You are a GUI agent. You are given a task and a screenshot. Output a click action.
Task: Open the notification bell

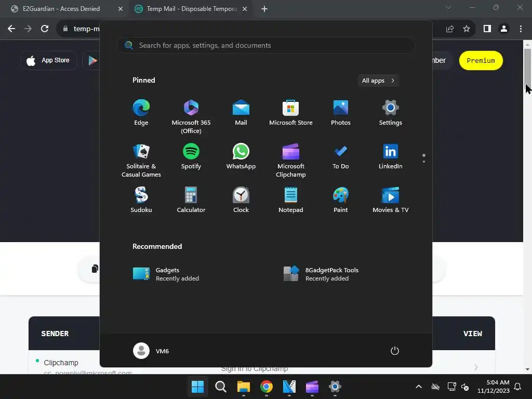518,387
